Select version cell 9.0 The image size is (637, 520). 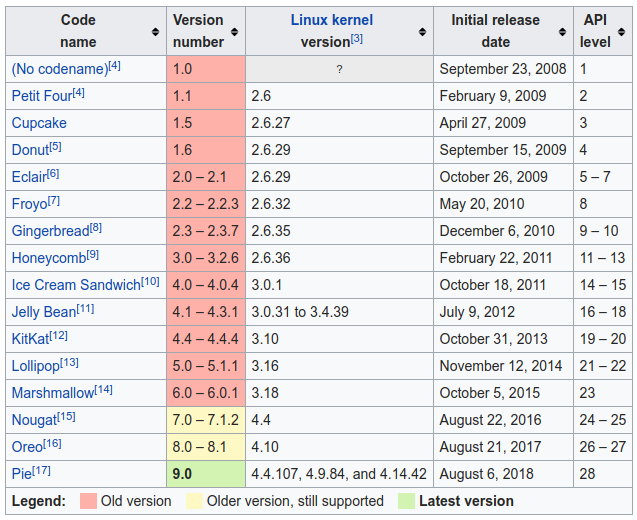tap(206, 474)
